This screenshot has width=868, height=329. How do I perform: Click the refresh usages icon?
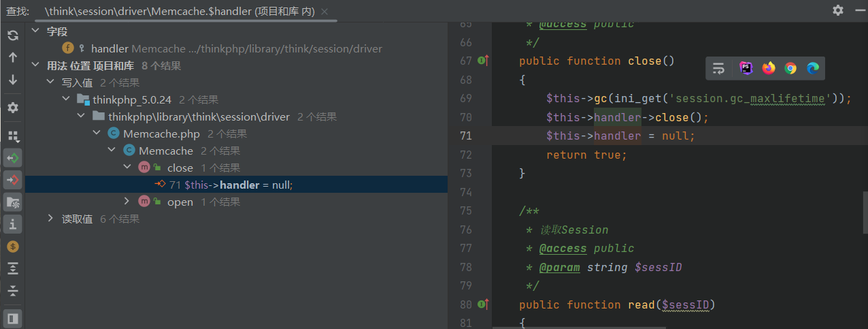(x=13, y=36)
